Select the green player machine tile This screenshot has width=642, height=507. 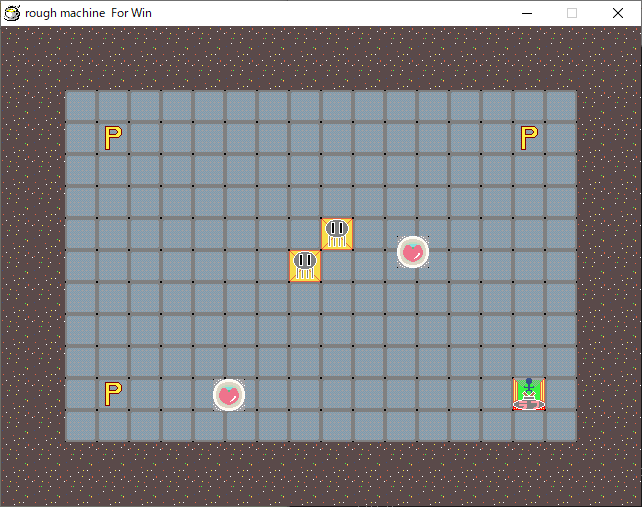529,394
